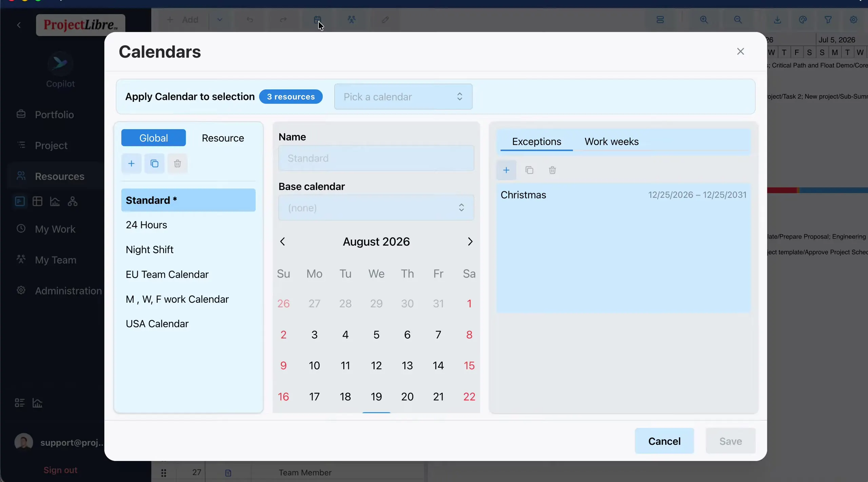The image size is (868, 482).
Task: Select the Work weeks tab
Action: point(611,141)
